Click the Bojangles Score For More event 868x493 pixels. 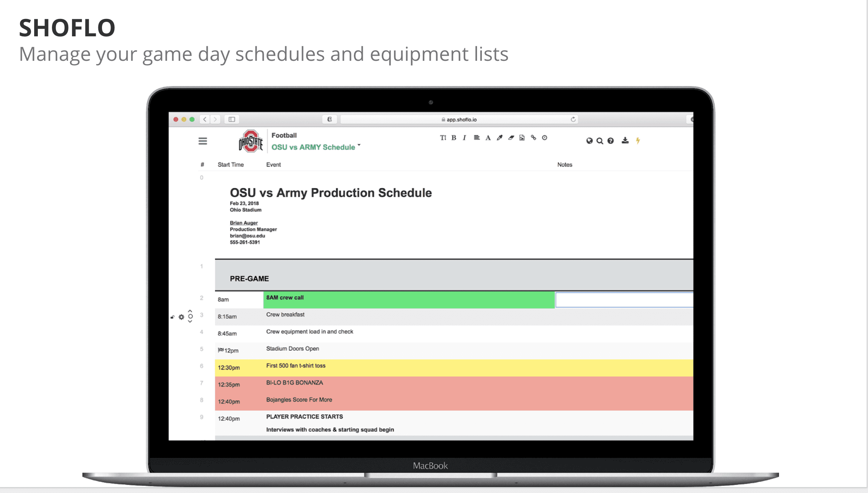point(299,400)
